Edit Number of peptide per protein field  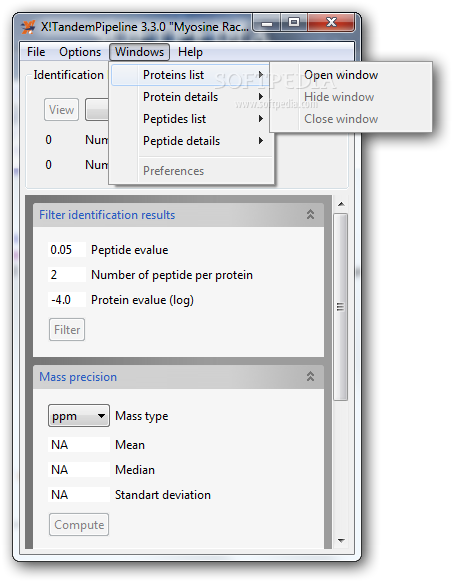click(x=67, y=275)
